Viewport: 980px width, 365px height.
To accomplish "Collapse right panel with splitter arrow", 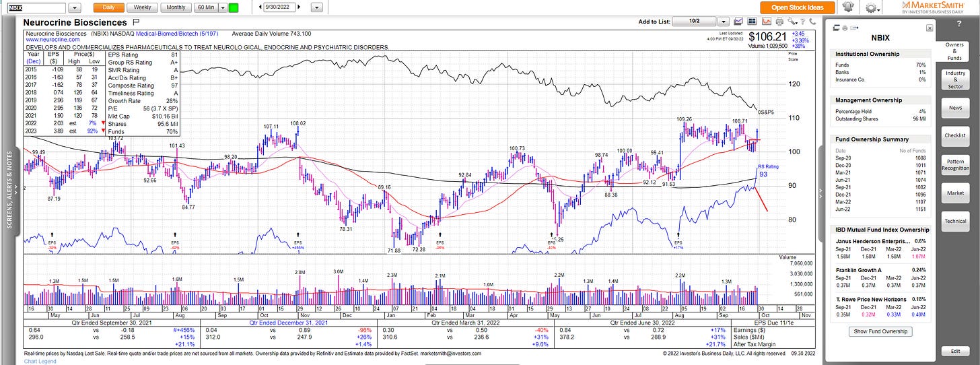I will (x=821, y=193).
